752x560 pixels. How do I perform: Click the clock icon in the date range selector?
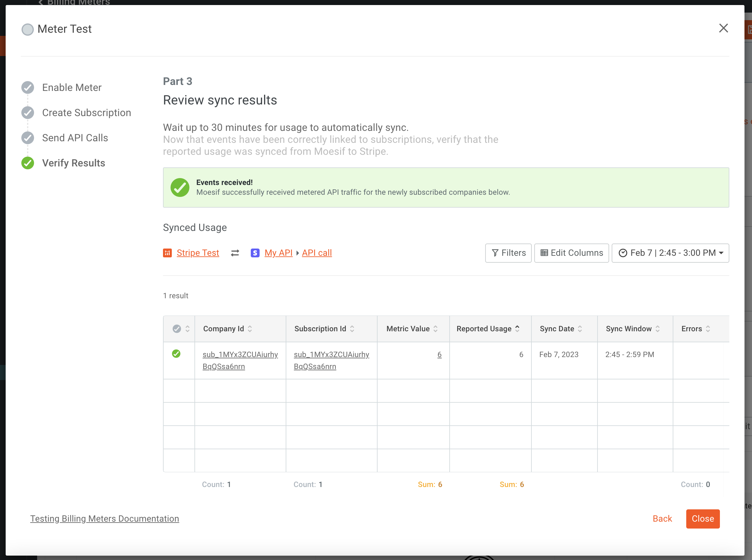tap(623, 253)
